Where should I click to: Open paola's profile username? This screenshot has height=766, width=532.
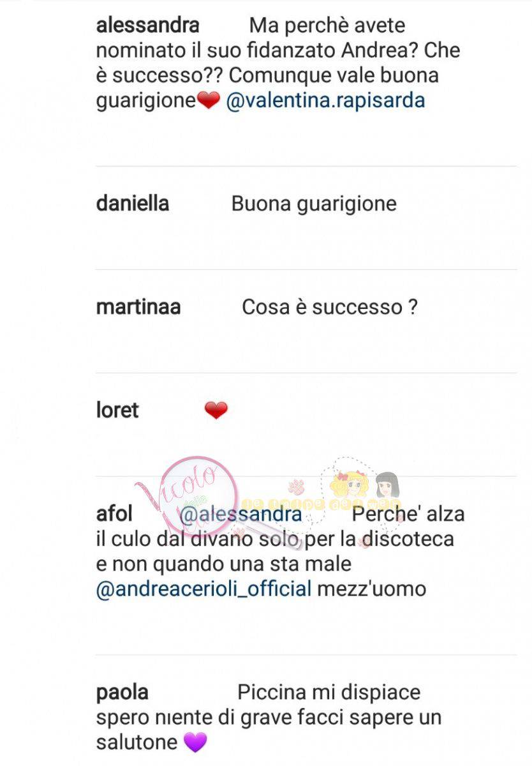click(x=122, y=693)
